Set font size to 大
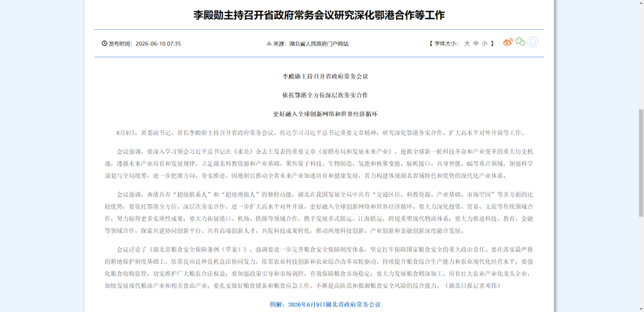 click(x=467, y=44)
